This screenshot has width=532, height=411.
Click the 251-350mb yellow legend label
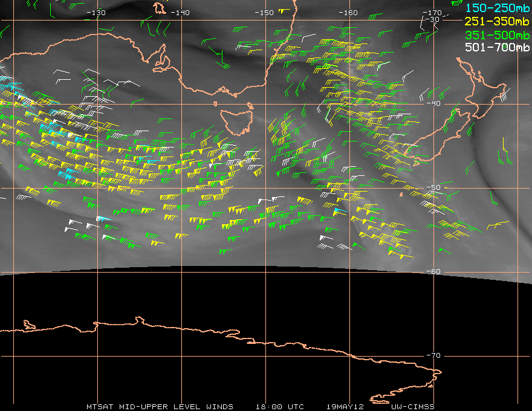click(497, 21)
